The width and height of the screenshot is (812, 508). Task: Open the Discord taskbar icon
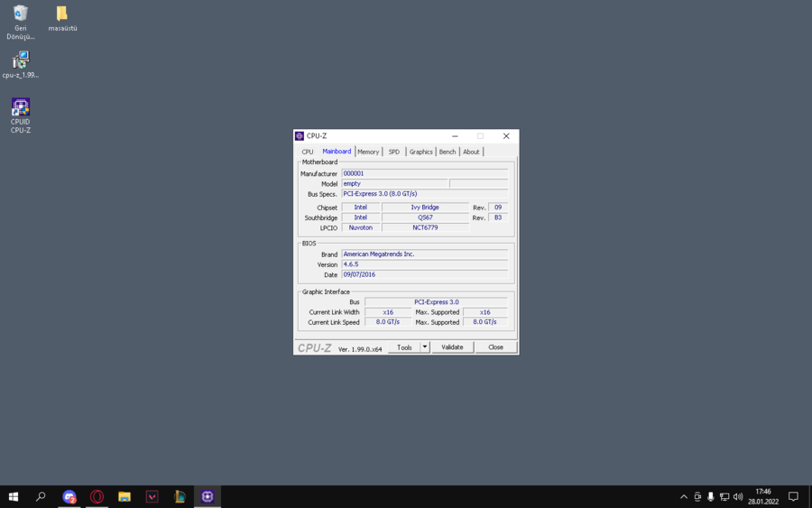[69, 496]
